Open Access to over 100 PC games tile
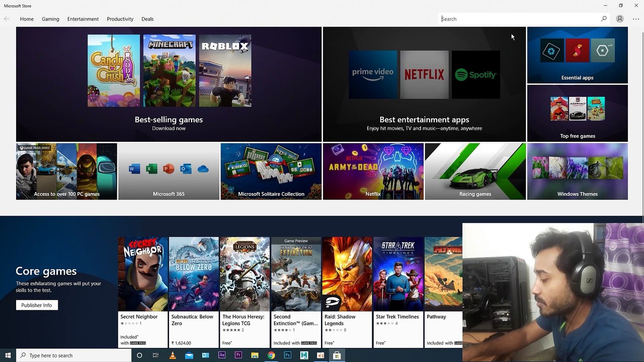 click(66, 171)
